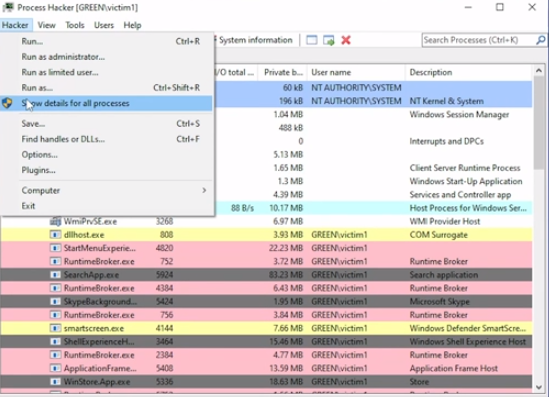549x397 pixels.
Task: Select the dllhost.exe process
Action: [266, 235]
